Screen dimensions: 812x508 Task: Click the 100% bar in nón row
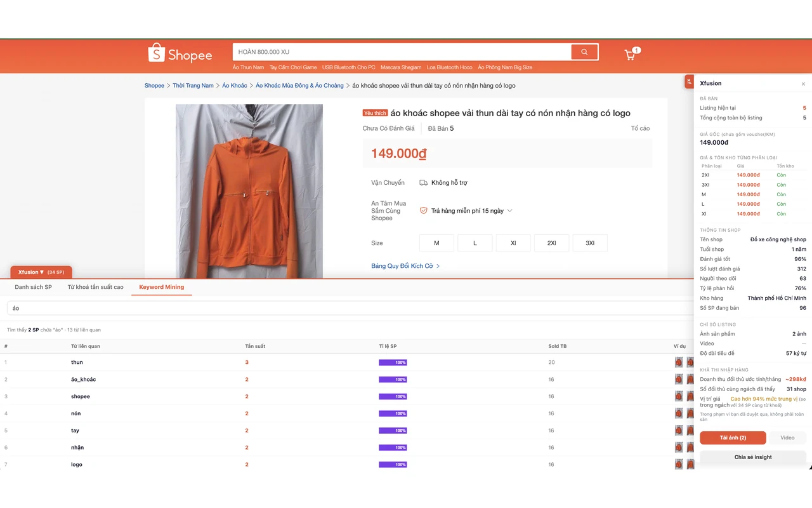pyautogui.click(x=393, y=413)
